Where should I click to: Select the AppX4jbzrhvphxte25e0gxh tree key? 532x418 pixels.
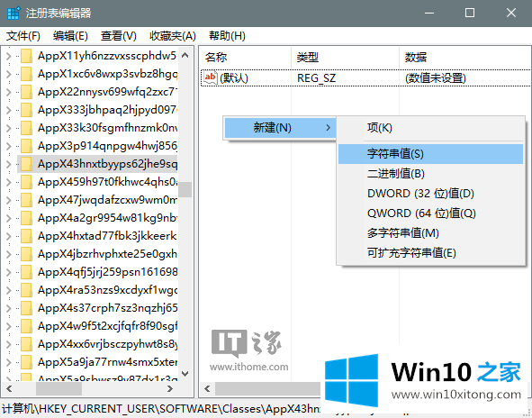click(107, 254)
